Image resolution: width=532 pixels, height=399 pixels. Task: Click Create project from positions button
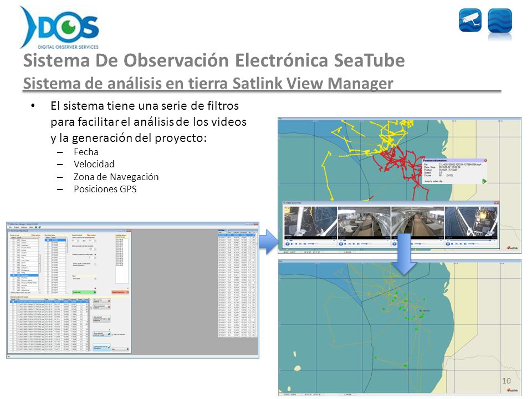pyautogui.click(x=101, y=347)
